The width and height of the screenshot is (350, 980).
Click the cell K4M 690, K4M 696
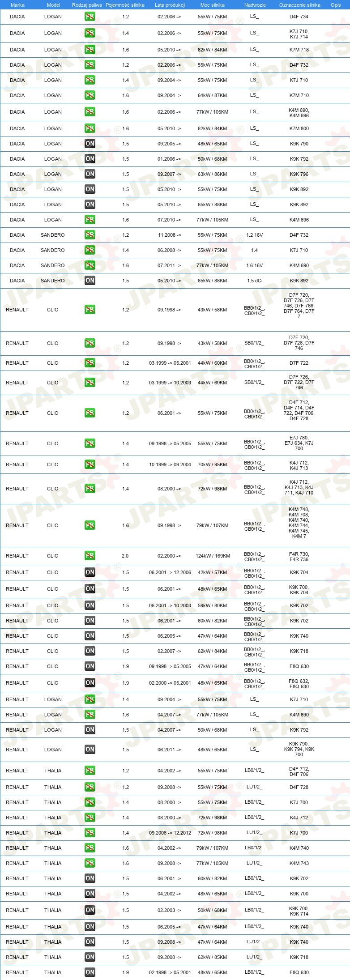(x=299, y=113)
